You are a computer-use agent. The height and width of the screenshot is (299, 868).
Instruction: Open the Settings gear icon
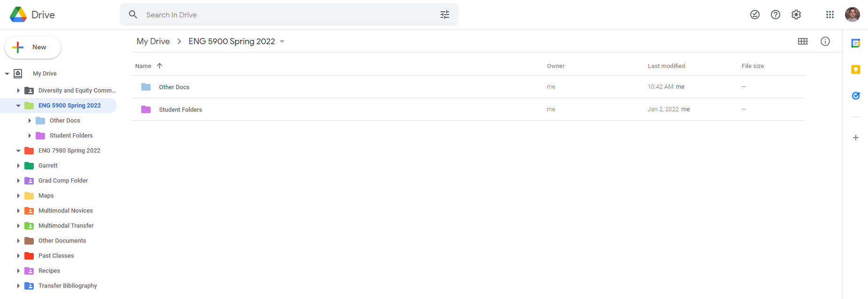(796, 15)
